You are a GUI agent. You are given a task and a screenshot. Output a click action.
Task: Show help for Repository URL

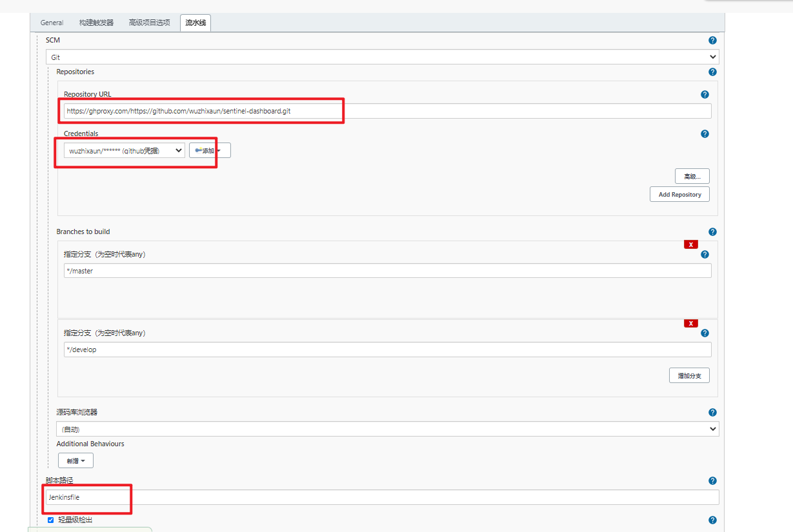(705, 94)
